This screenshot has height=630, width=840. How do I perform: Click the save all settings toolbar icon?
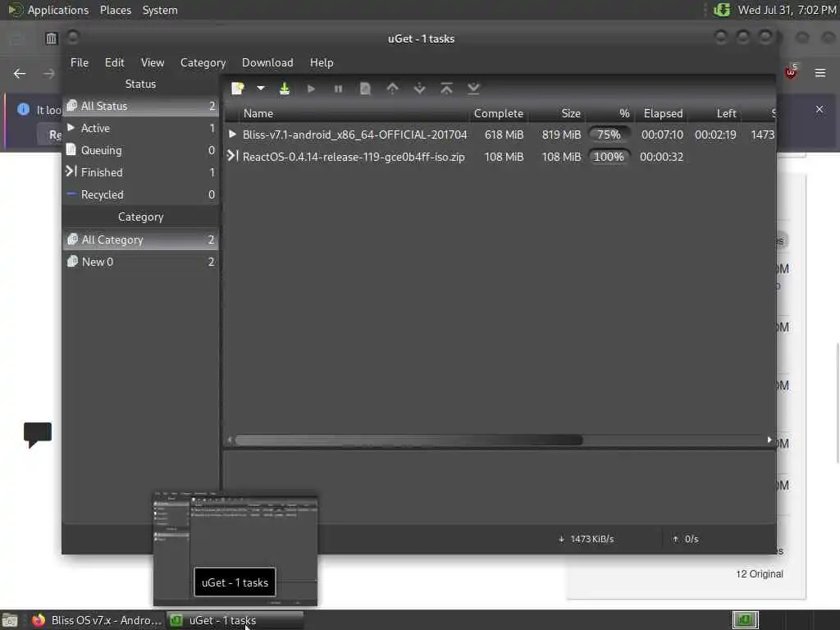click(285, 89)
